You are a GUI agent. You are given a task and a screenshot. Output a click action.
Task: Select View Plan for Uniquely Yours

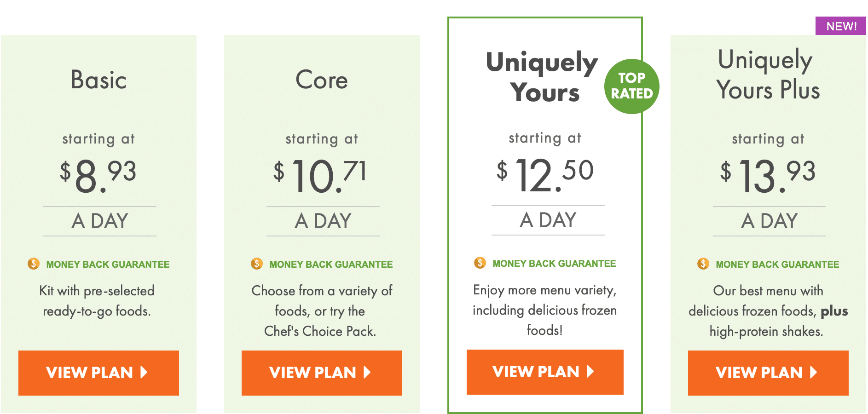[545, 372]
